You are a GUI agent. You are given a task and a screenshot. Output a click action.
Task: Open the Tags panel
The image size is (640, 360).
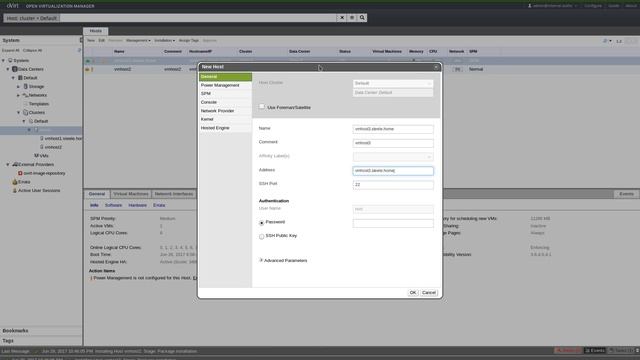pos(41,340)
